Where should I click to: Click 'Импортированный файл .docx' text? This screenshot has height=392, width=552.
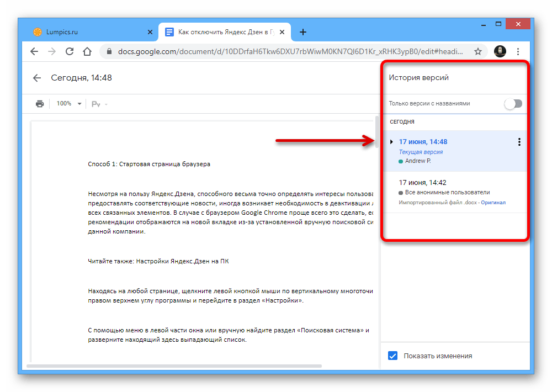[x=438, y=203]
